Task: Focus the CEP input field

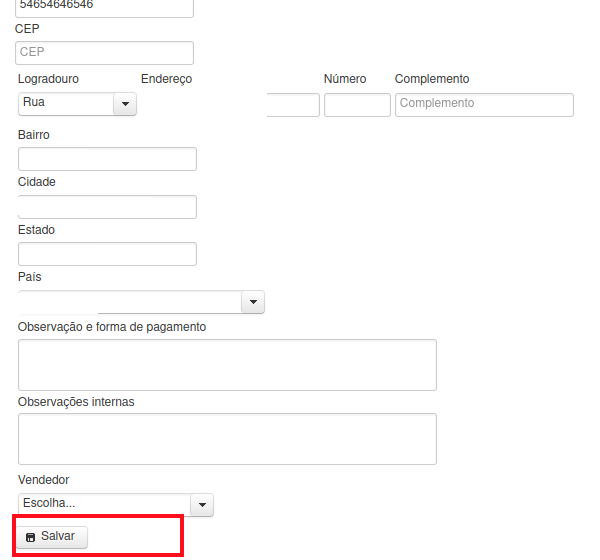Action: tap(104, 53)
